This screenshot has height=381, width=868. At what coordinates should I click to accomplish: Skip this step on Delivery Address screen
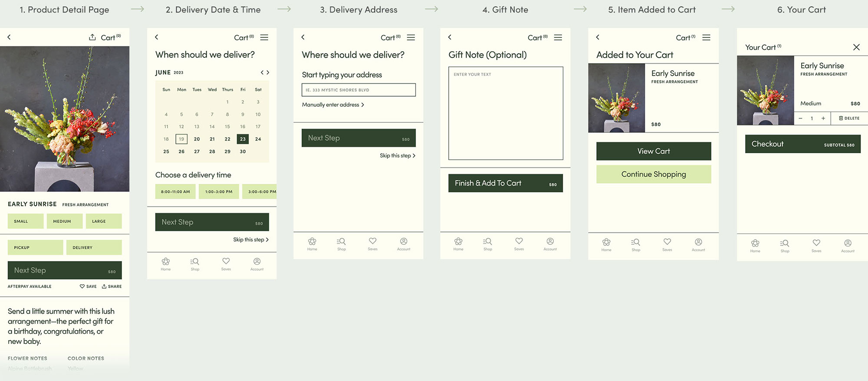click(x=398, y=155)
